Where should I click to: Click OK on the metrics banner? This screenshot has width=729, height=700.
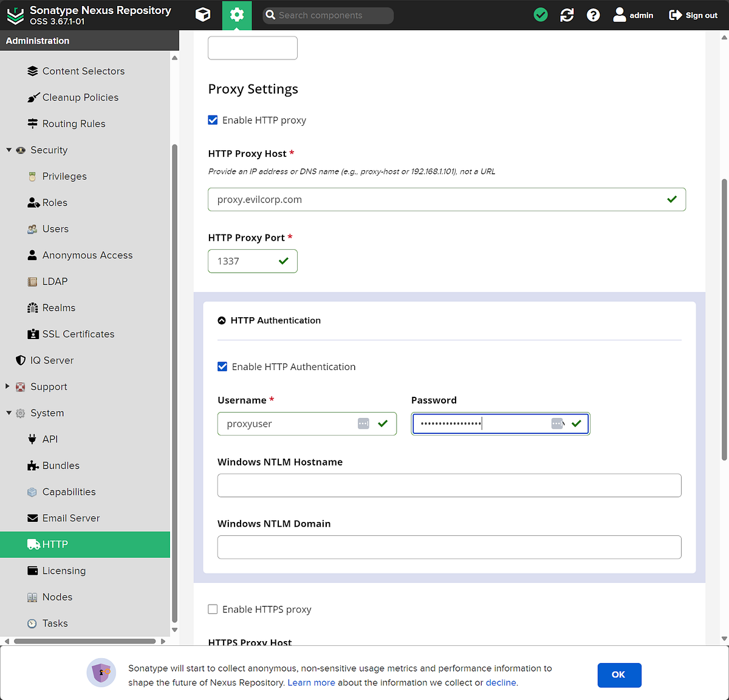619,675
